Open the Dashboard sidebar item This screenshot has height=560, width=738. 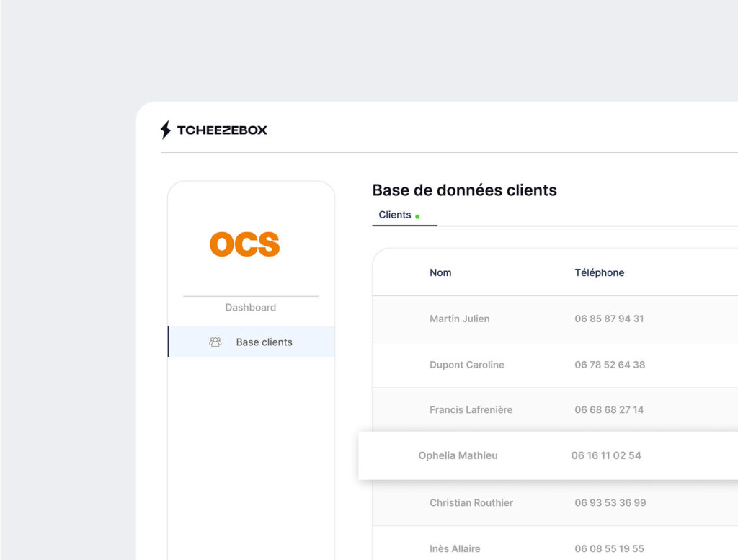[250, 308]
